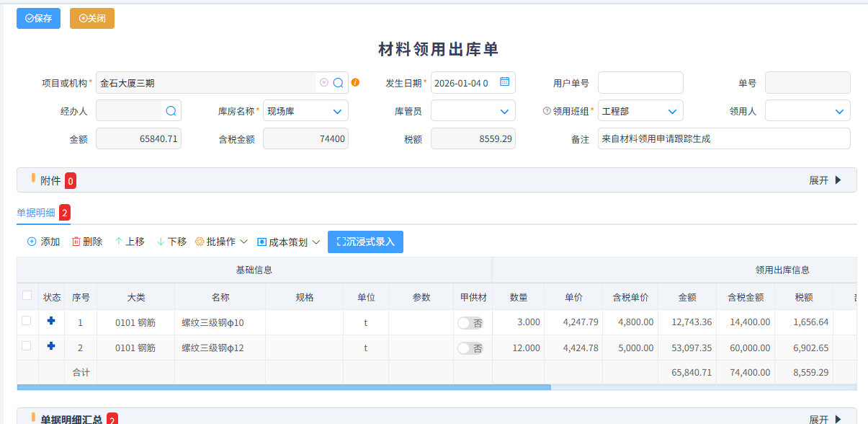Click the 添加 (add) icon to insert a row
Screen dimensions: 868x424
(32, 242)
